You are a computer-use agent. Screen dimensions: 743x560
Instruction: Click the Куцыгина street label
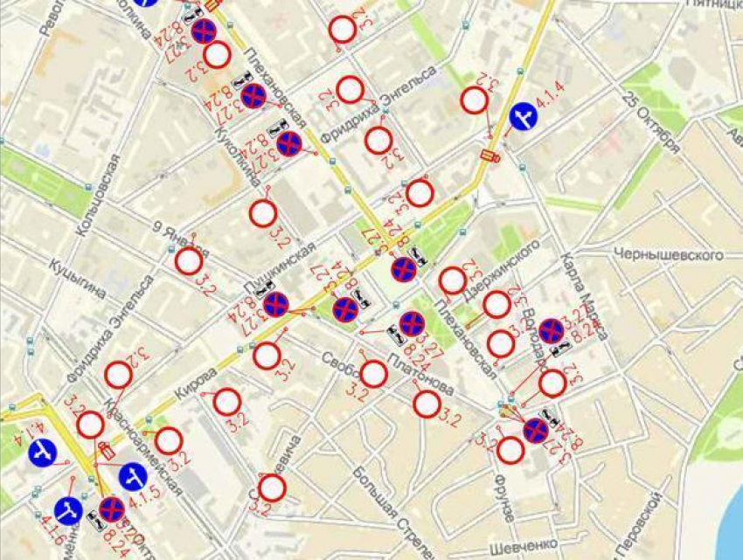78,279
